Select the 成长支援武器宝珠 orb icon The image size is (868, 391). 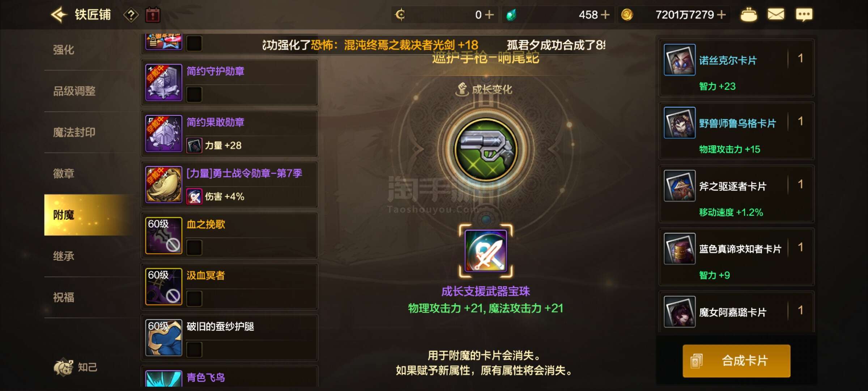coord(486,251)
